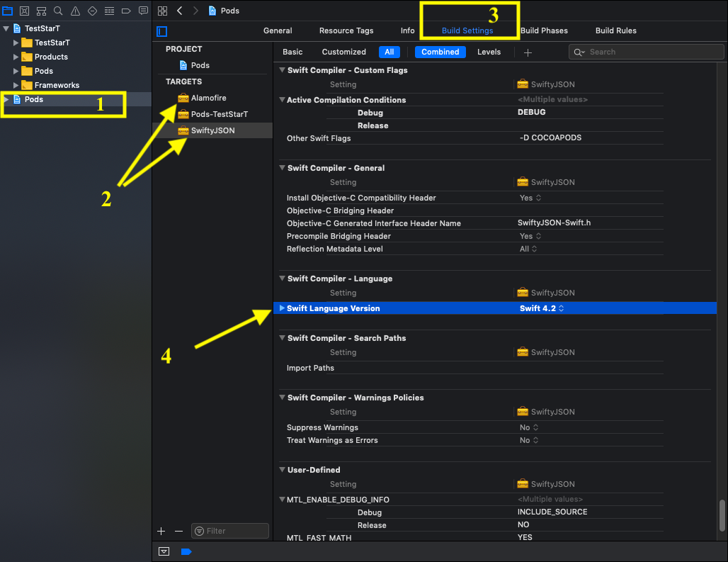Click the blue breakpoint activation icon

click(x=186, y=551)
